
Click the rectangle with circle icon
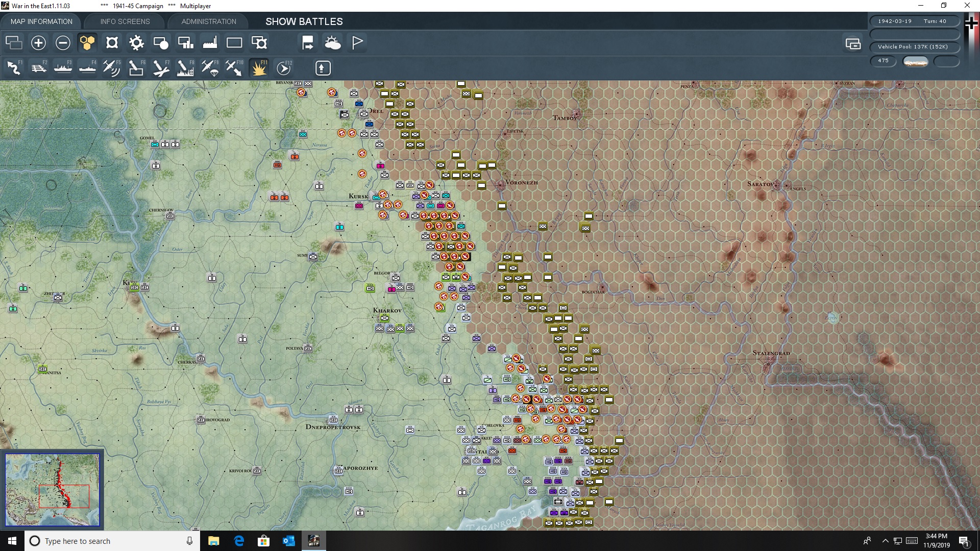coord(161,43)
